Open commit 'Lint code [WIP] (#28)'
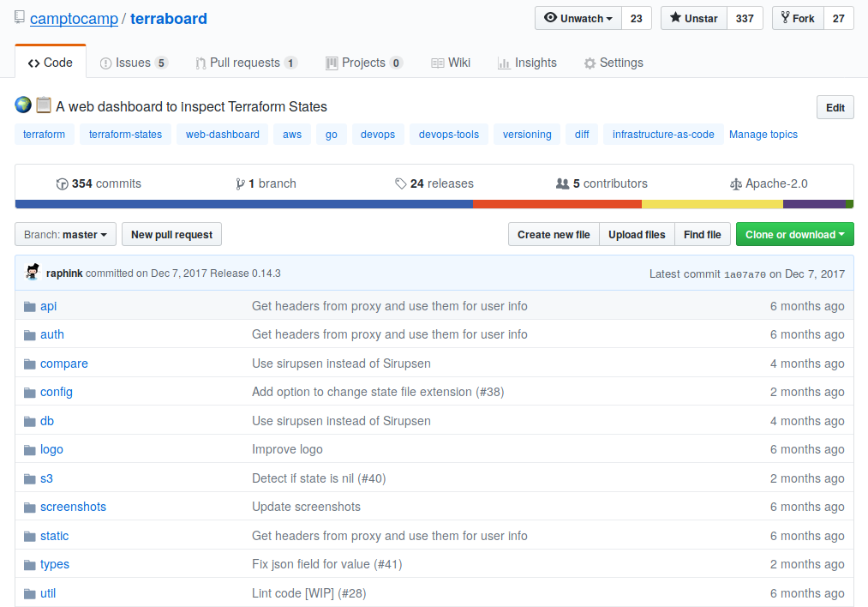The image size is (868, 607). (x=308, y=593)
